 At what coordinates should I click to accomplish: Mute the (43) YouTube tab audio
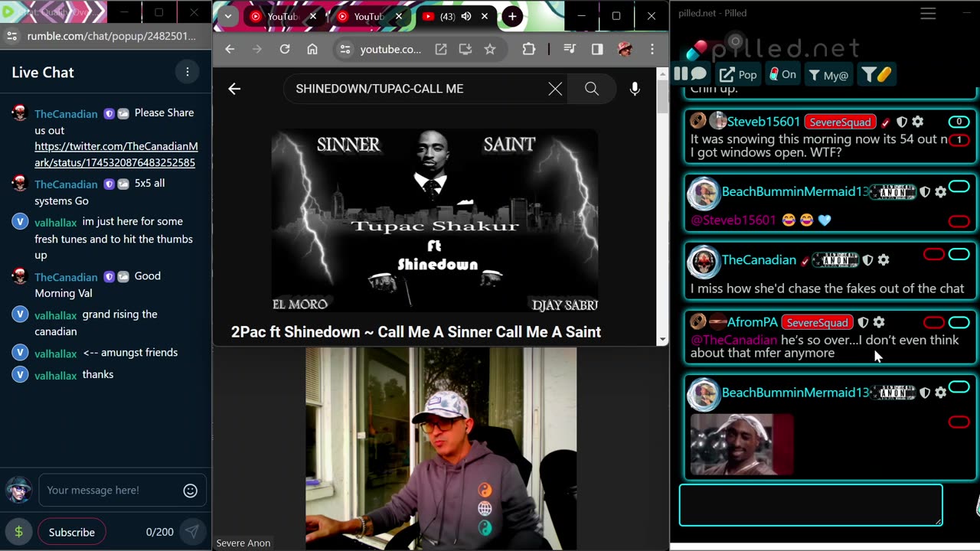click(x=465, y=16)
